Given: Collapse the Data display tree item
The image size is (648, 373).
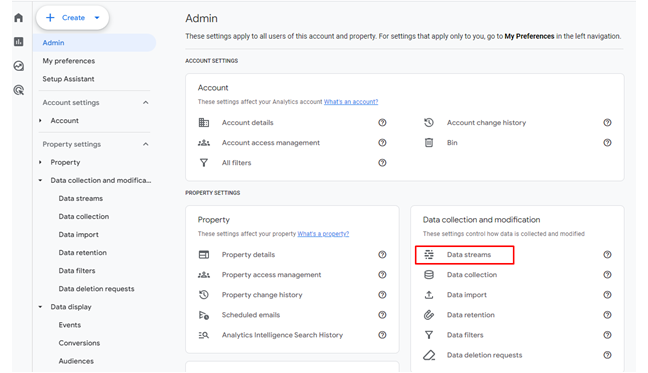Looking at the screenshot, I should (x=40, y=307).
